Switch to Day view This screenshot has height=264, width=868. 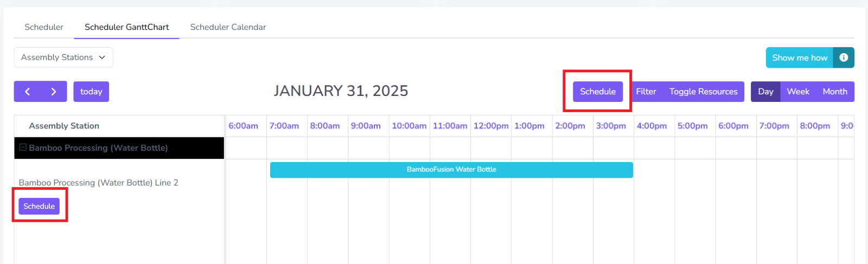tap(765, 92)
